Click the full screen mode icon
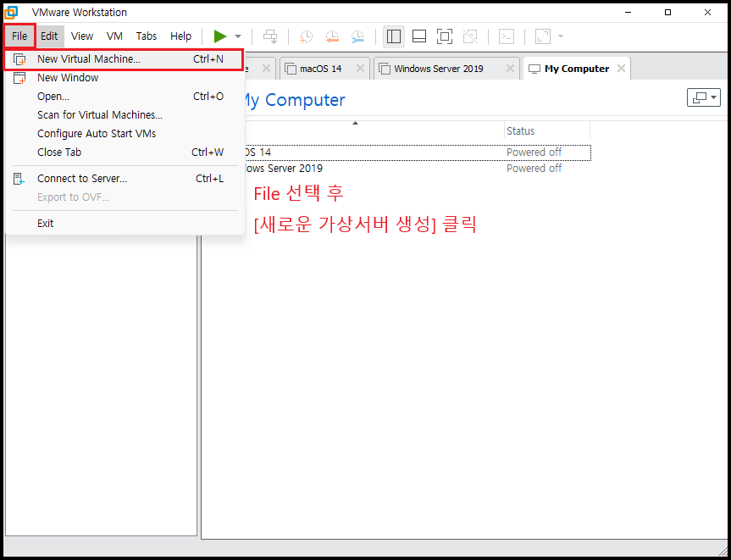Viewport: 731px width, 560px height. (445, 36)
